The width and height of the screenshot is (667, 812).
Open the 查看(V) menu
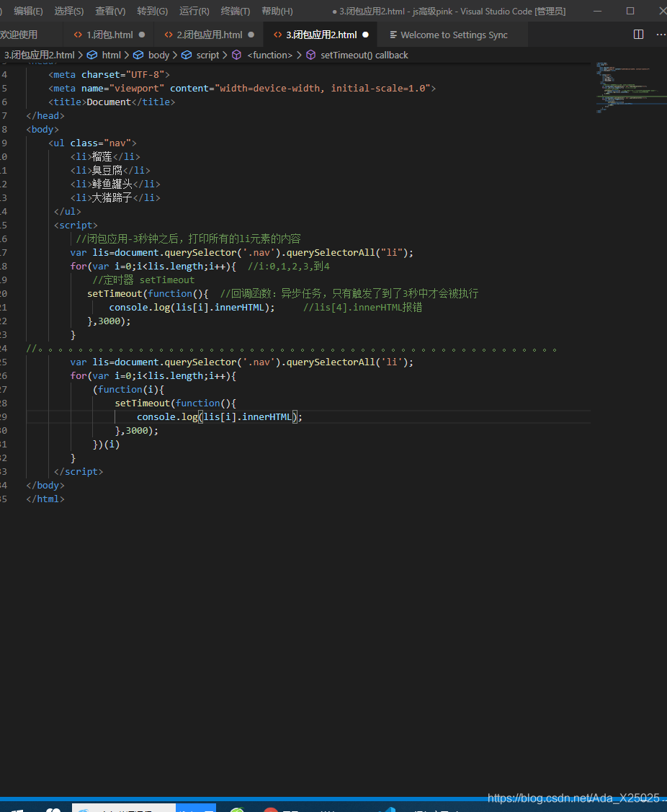click(110, 11)
